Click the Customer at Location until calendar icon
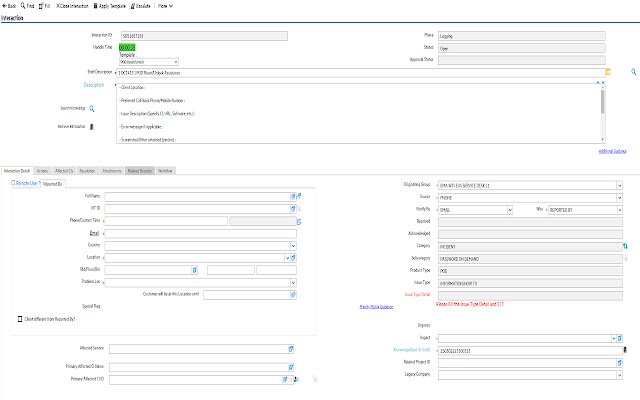This screenshot has width=640, height=400. click(293, 295)
